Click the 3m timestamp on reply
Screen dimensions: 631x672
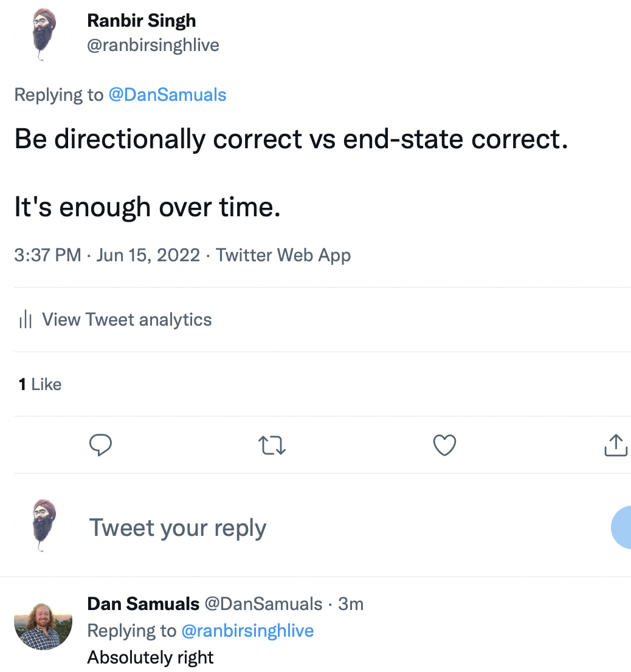[351, 605]
